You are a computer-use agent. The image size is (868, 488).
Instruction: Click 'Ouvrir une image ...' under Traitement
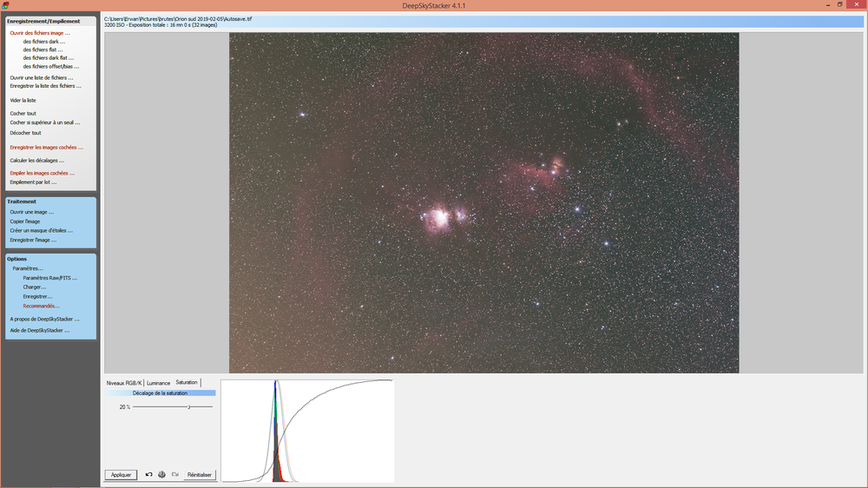pos(31,212)
